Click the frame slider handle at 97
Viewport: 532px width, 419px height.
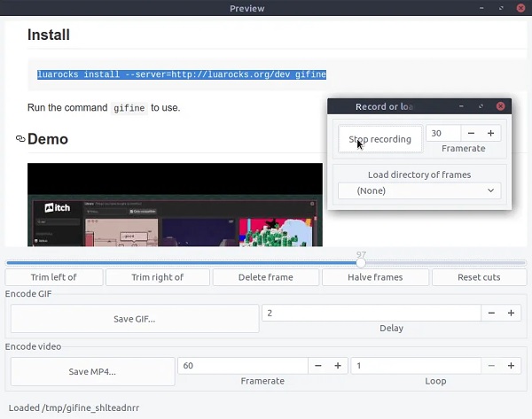point(361,263)
